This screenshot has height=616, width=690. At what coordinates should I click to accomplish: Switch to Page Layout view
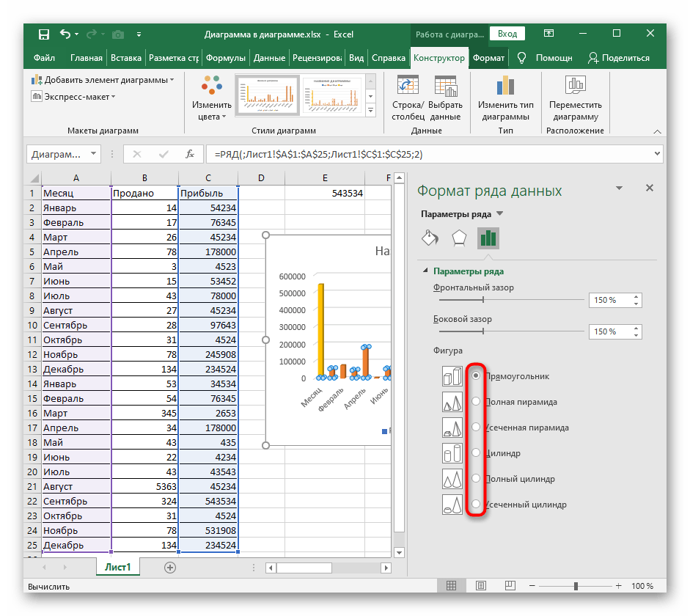coord(481,586)
